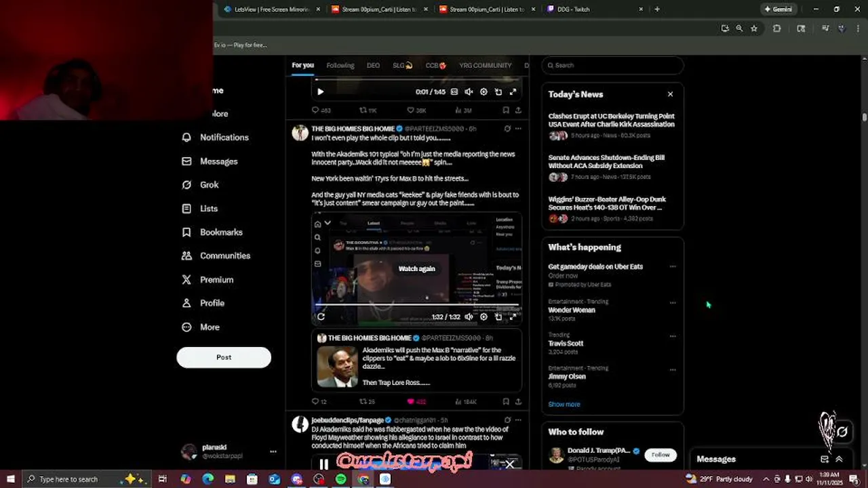Screen dimensions: 868x488
Task: Repost the post with 11K reposts
Action: [x=368, y=110]
